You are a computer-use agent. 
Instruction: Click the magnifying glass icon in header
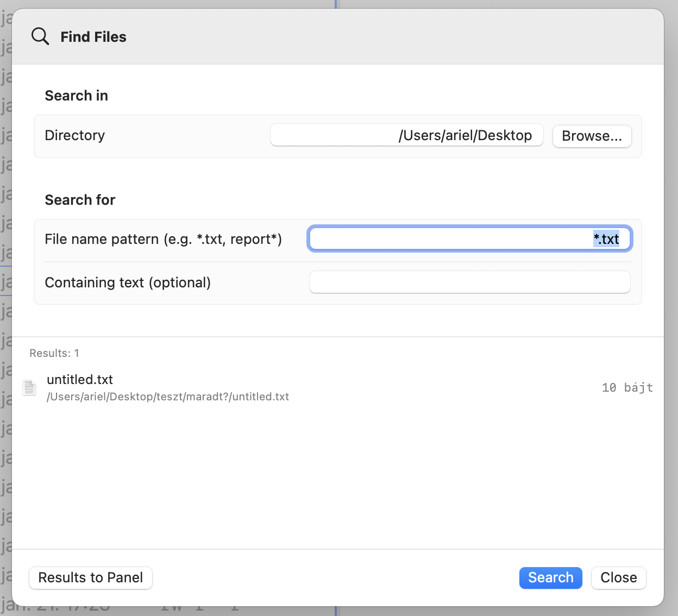(40, 36)
